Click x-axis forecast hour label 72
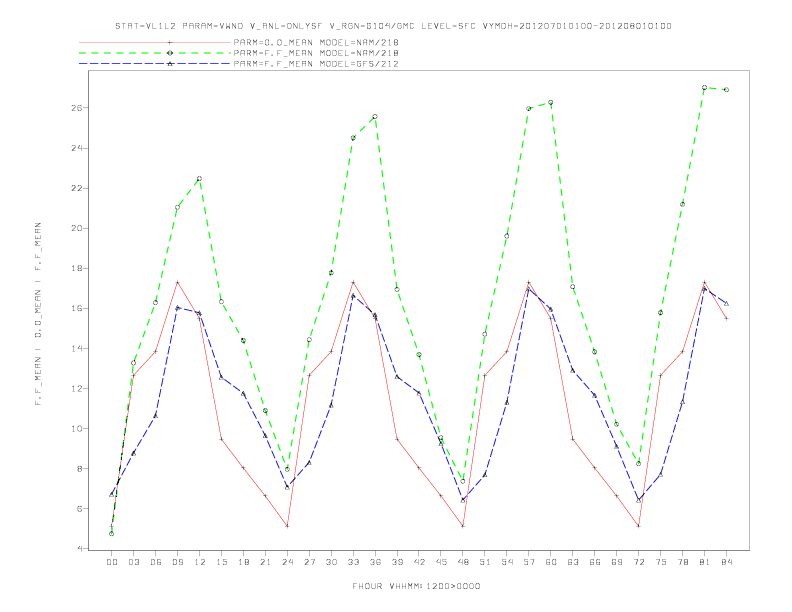 pyautogui.click(x=638, y=562)
